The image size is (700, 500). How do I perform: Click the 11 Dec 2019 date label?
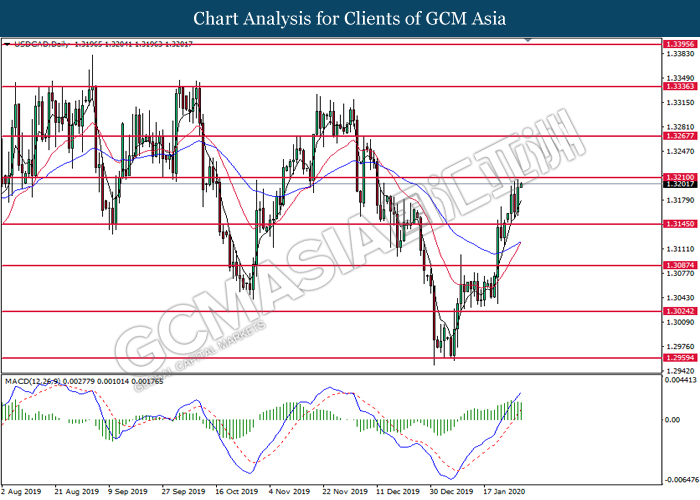pos(398,492)
